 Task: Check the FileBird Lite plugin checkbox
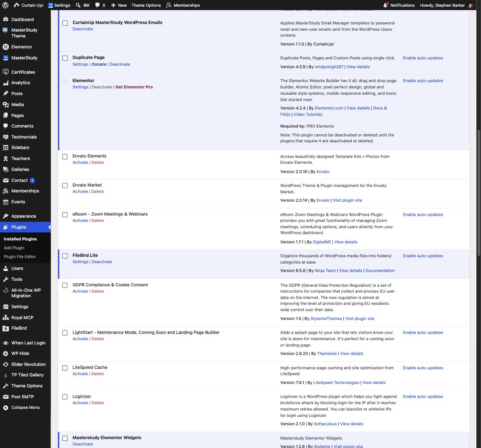(x=65, y=256)
